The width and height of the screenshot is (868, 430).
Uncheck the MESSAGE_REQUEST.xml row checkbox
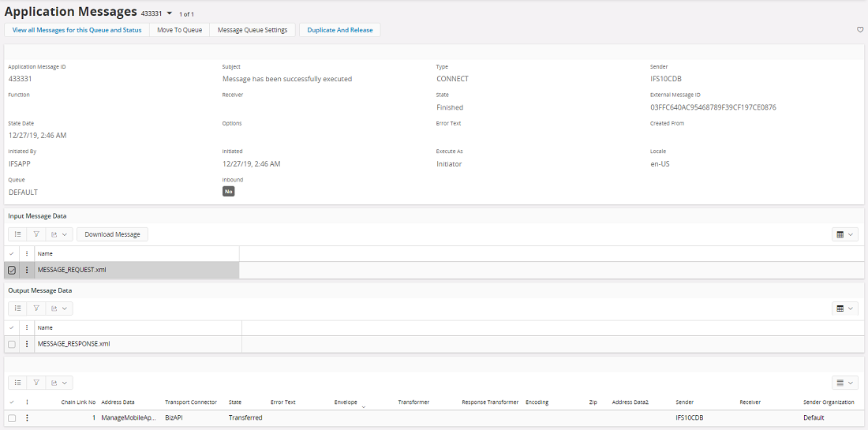(x=12, y=270)
